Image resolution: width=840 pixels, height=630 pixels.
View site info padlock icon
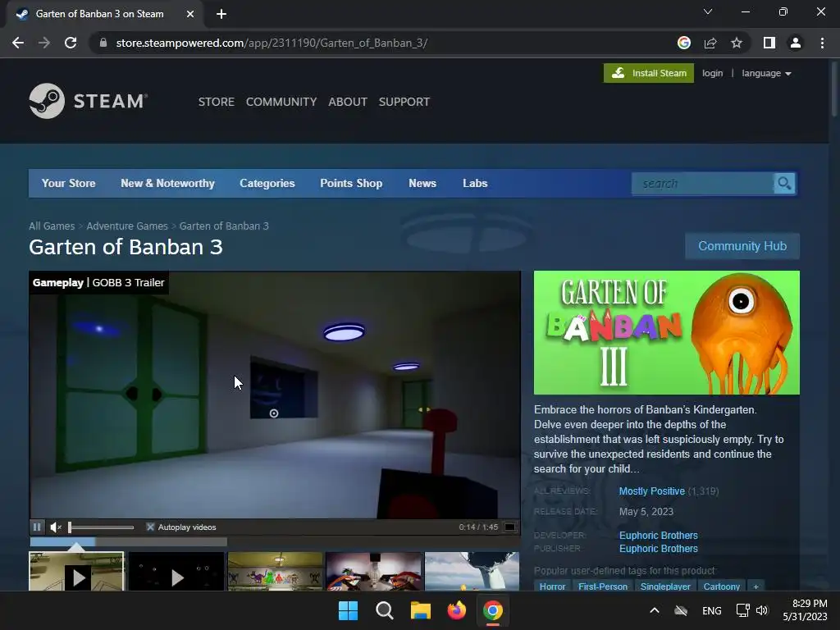pos(103,43)
